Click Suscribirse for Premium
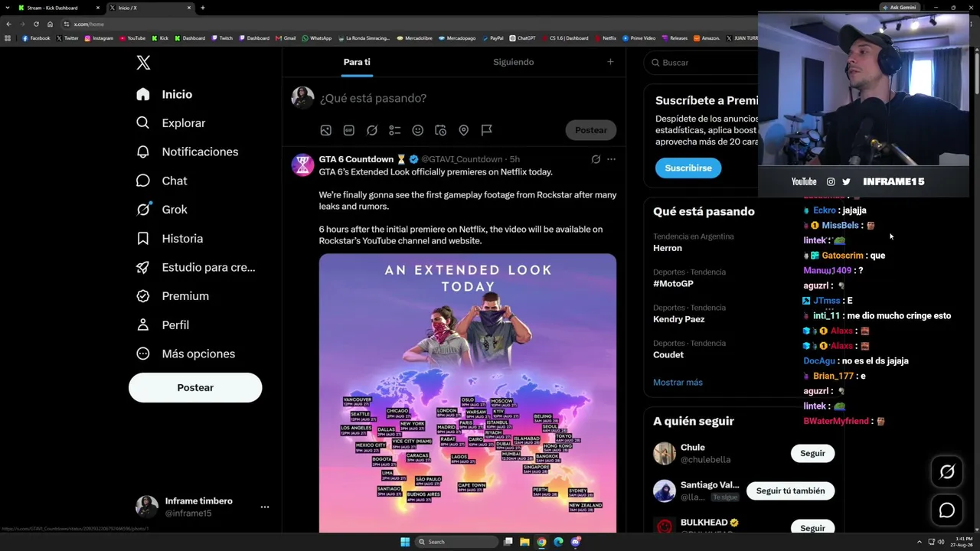Viewport: 980px width, 551px height. (x=688, y=168)
